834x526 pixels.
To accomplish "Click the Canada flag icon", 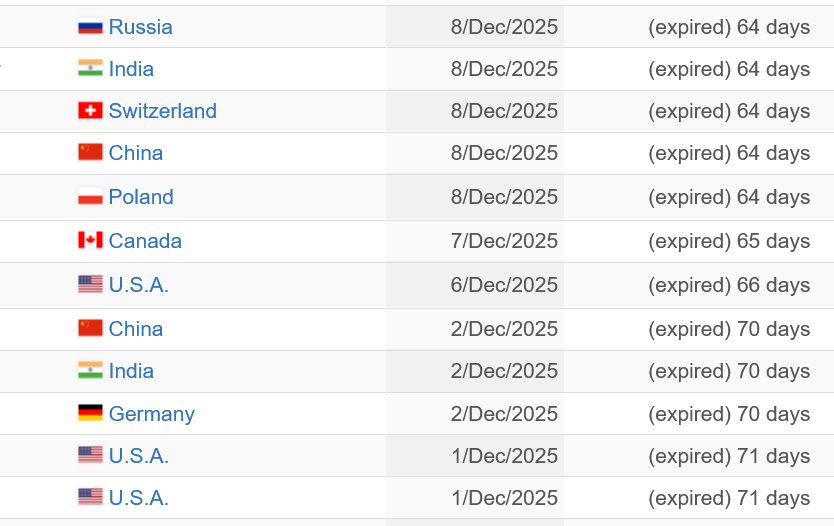I will pyautogui.click(x=90, y=241).
